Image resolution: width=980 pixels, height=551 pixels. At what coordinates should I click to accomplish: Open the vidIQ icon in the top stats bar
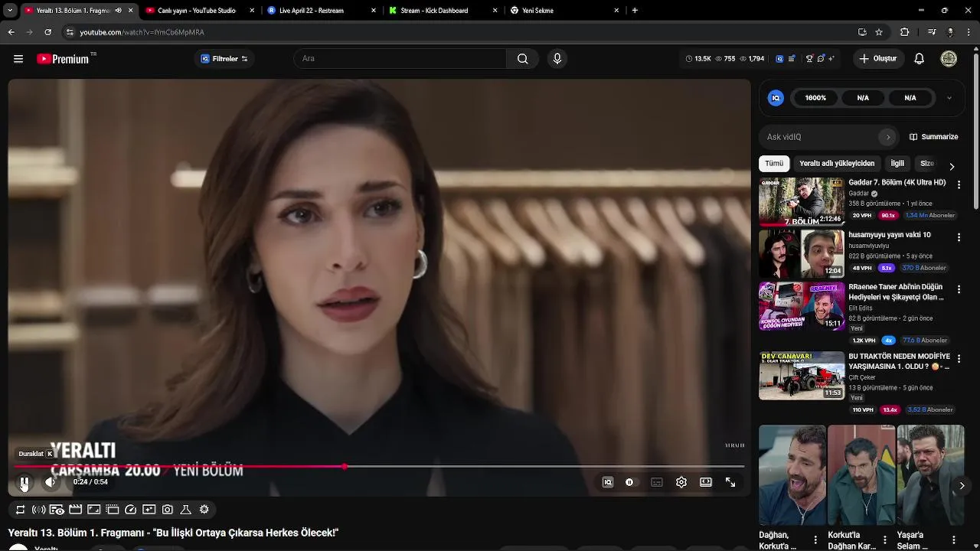click(x=779, y=59)
